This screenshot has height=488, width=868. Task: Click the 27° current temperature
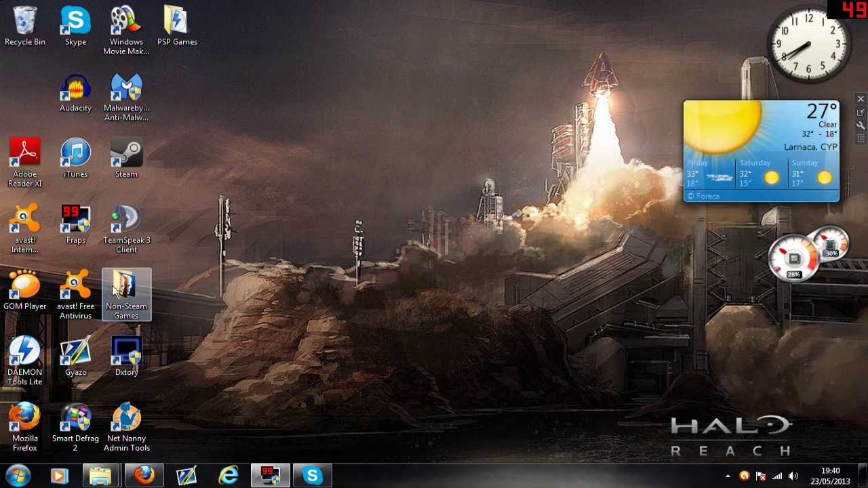(x=822, y=111)
